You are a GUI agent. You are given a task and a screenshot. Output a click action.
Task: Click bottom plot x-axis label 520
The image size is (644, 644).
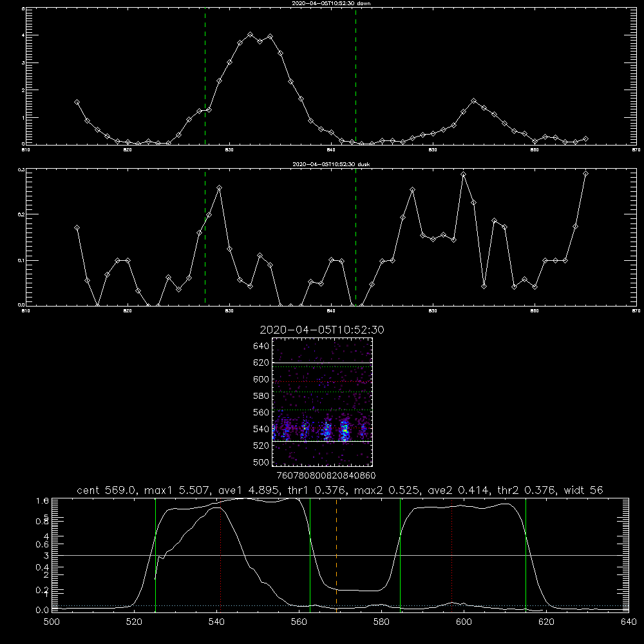134,621
